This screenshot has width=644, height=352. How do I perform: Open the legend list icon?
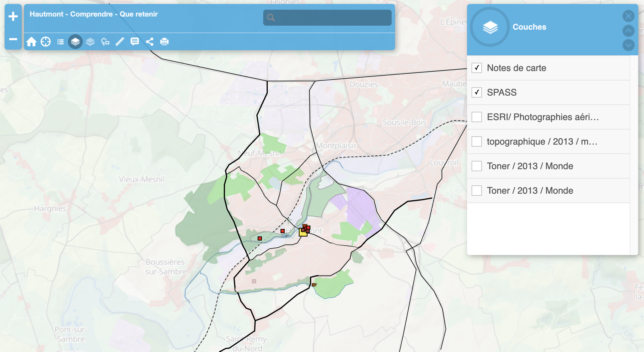pos(60,42)
